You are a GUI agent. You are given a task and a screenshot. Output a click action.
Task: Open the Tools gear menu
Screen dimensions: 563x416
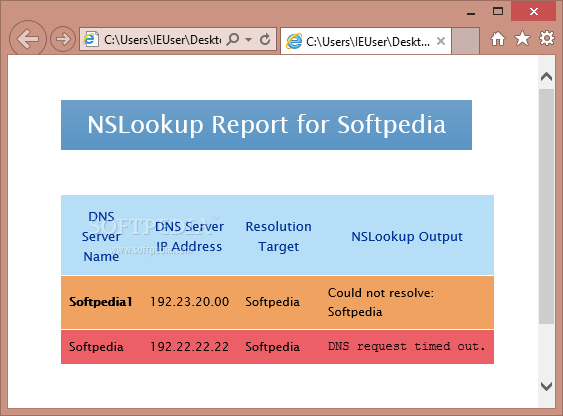[546, 38]
